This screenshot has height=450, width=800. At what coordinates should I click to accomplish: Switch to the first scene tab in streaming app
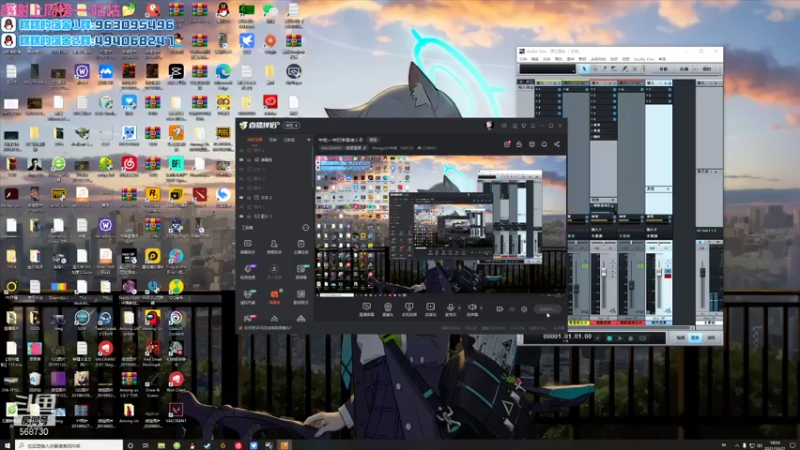pyautogui.click(x=255, y=139)
